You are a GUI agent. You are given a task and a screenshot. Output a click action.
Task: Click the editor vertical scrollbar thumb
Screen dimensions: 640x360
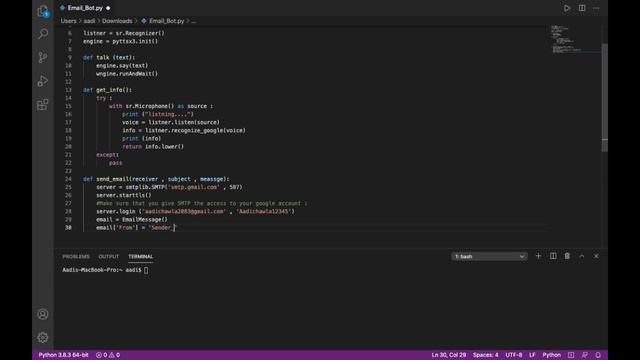(604, 97)
